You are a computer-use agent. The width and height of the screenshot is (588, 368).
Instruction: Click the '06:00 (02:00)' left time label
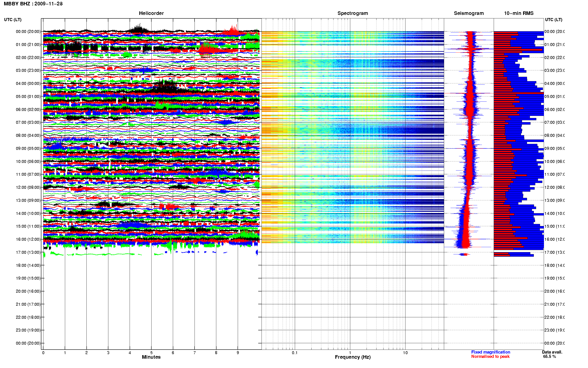pos(28,109)
